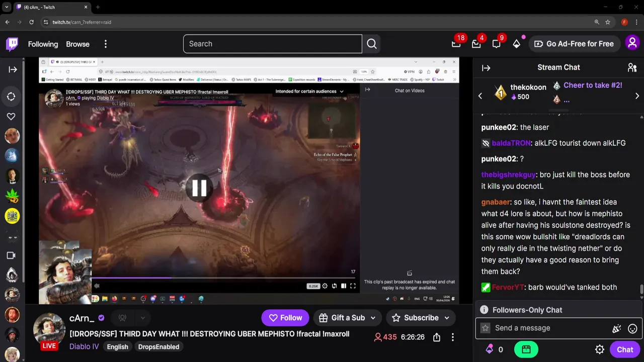644x362 pixels.
Task: Click the star icon in message box
Action: pos(485,328)
